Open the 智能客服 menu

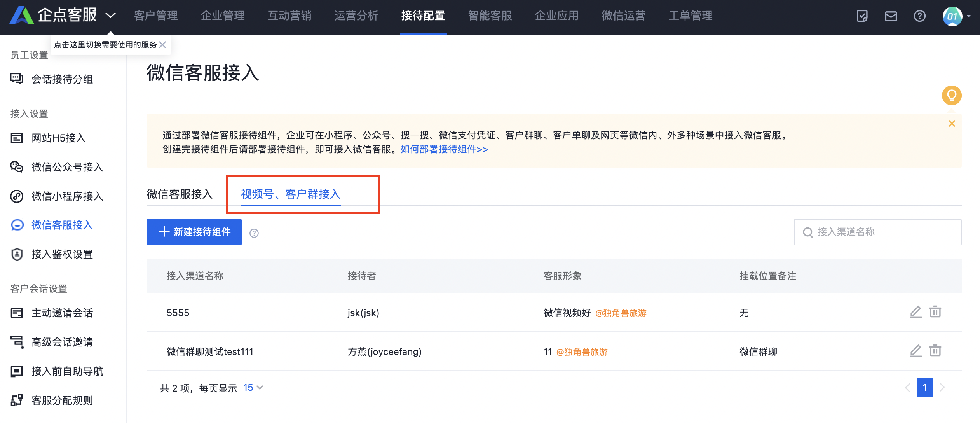coord(490,16)
